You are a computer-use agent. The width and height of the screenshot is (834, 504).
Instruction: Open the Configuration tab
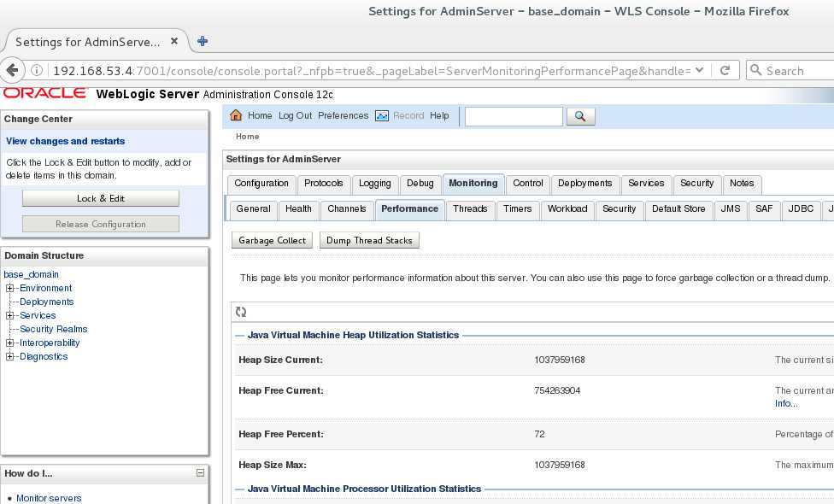coord(261,184)
